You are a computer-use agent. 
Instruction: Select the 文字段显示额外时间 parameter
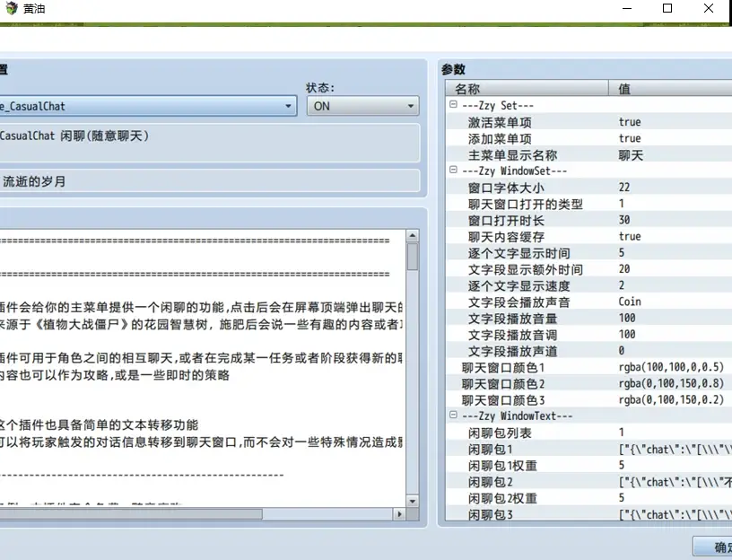click(x=589, y=269)
